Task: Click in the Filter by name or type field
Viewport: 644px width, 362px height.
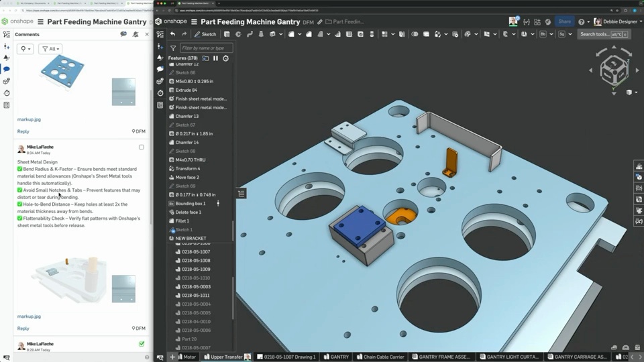Action: point(206,48)
